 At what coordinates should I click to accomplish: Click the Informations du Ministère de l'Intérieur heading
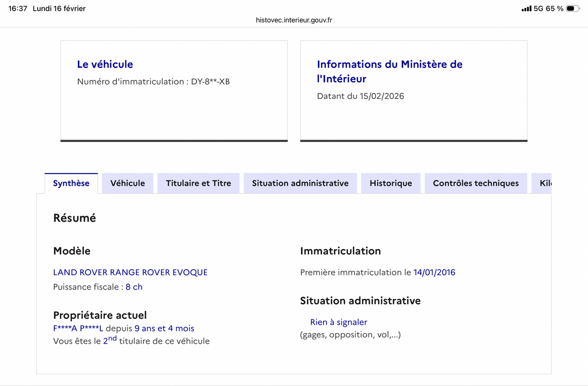[390, 71]
